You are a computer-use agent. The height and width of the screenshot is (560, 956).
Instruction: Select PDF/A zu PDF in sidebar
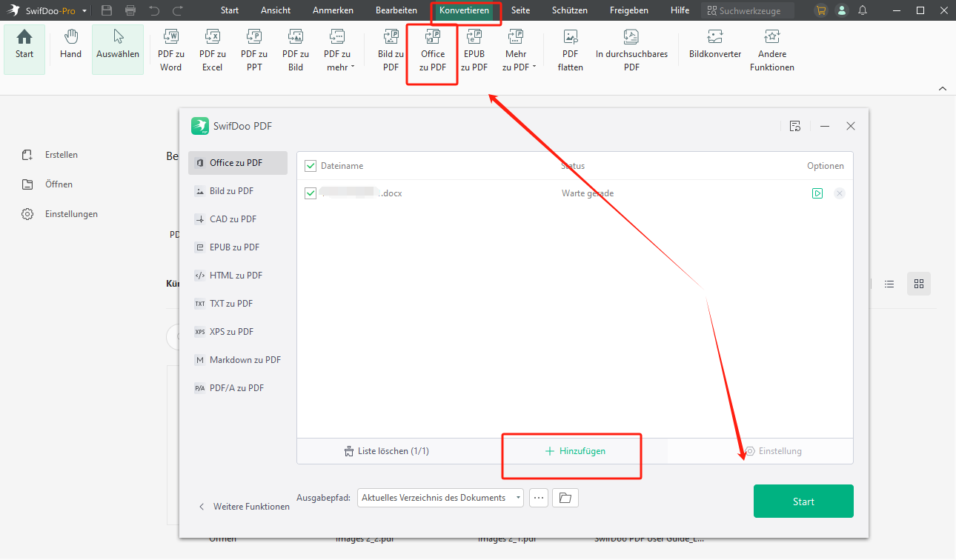tap(238, 388)
